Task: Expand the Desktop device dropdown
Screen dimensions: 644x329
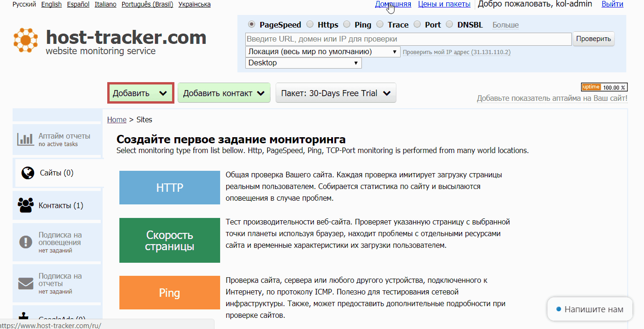Action: pos(303,63)
